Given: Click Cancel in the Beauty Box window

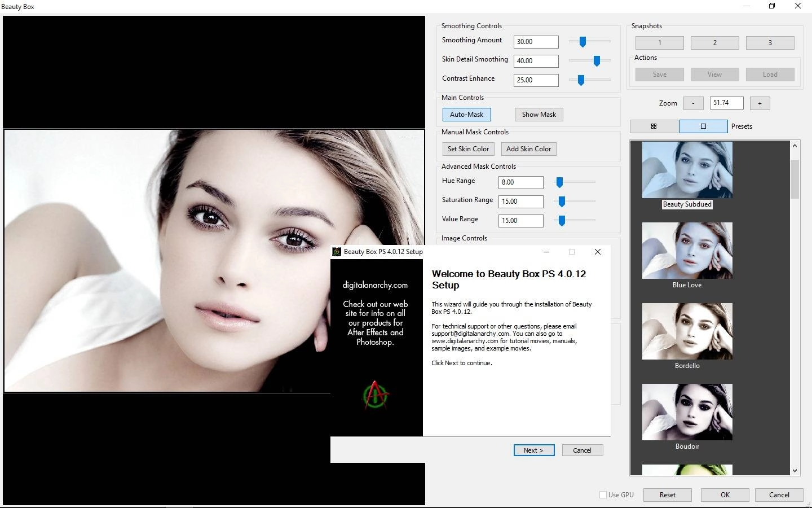Looking at the screenshot, I should (779, 495).
